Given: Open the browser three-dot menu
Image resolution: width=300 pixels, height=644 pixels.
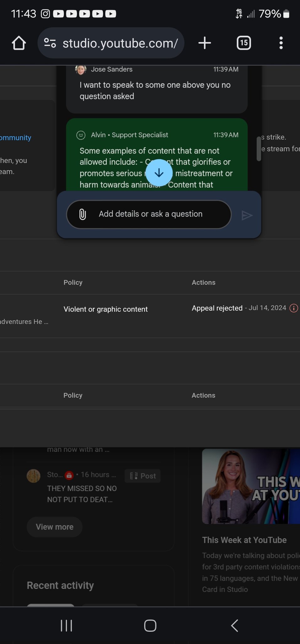Looking at the screenshot, I should pyautogui.click(x=281, y=43).
